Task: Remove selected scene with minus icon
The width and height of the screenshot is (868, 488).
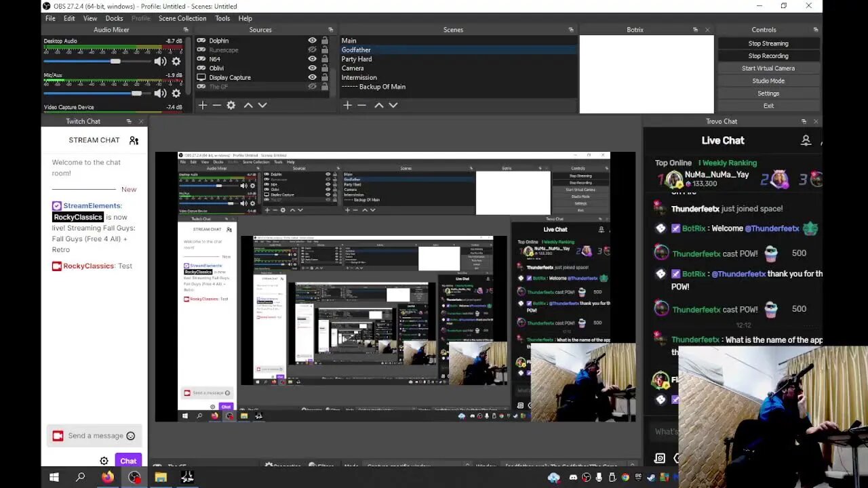Action: click(x=361, y=105)
